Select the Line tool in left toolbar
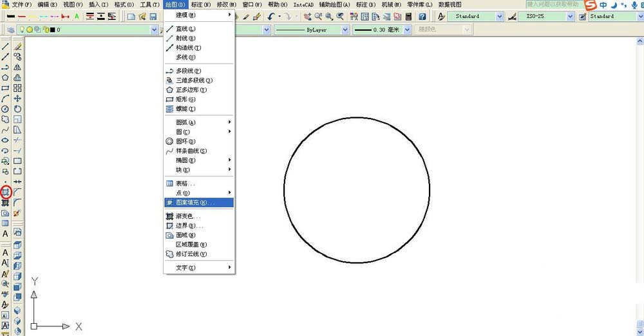Image resolution: width=644 pixels, height=336 pixels. tap(5, 46)
